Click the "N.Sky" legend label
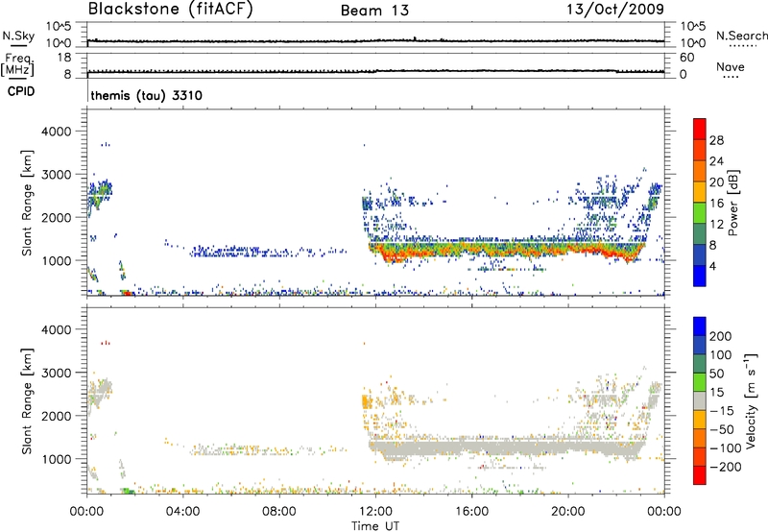The height and width of the screenshot is (532, 768). coord(18,36)
